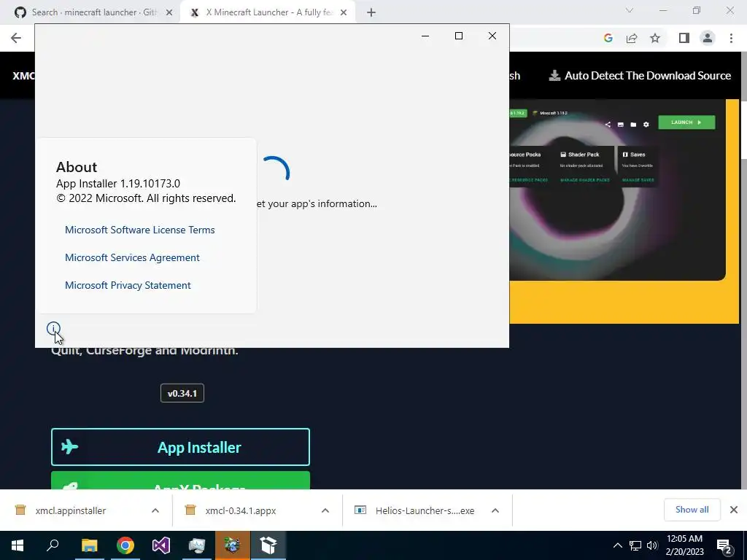Open the Chrome profile menu
The height and width of the screenshot is (560, 747).
(708, 38)
